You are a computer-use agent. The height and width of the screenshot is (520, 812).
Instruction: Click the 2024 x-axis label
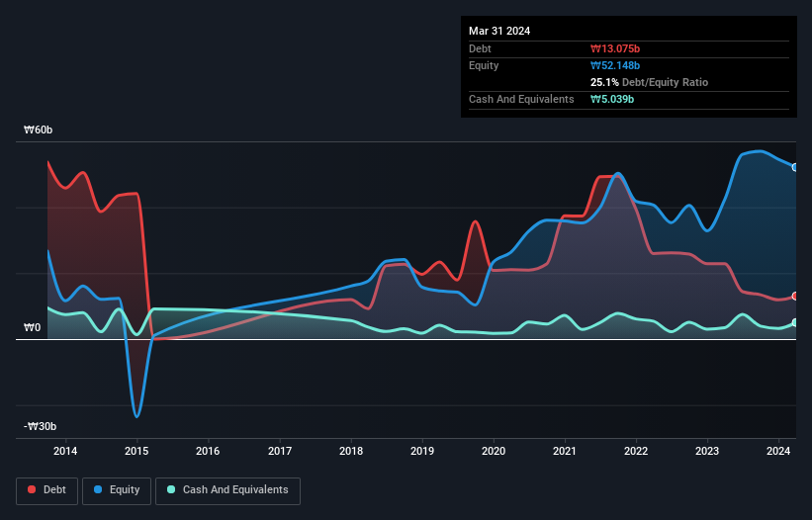tap(778, 451)
